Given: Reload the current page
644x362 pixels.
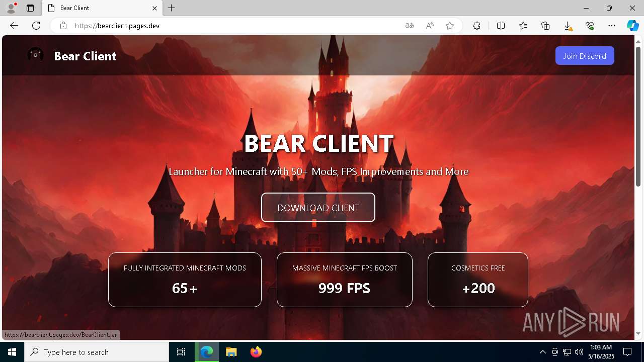Looking at the screenshot, I should click(x=36, y=26).
